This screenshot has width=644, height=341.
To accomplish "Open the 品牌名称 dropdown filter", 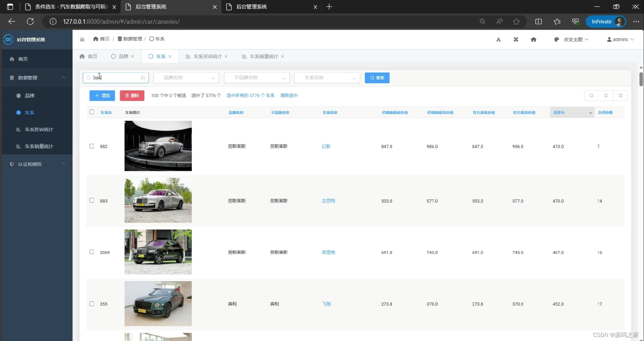I will [x=186, y=78].
